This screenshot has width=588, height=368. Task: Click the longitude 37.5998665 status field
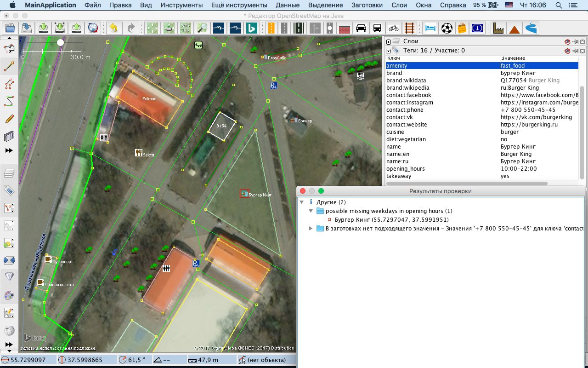[86, 360]
